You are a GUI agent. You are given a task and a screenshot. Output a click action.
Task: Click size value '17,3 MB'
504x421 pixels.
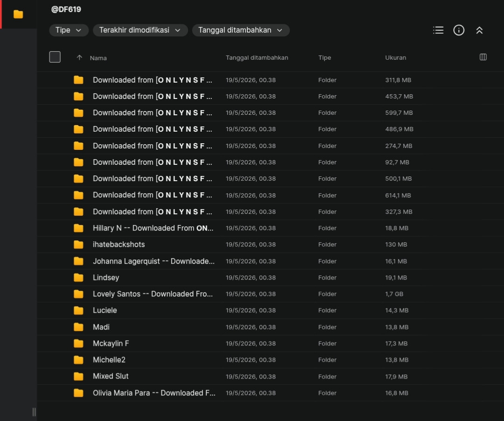[396, 343]
